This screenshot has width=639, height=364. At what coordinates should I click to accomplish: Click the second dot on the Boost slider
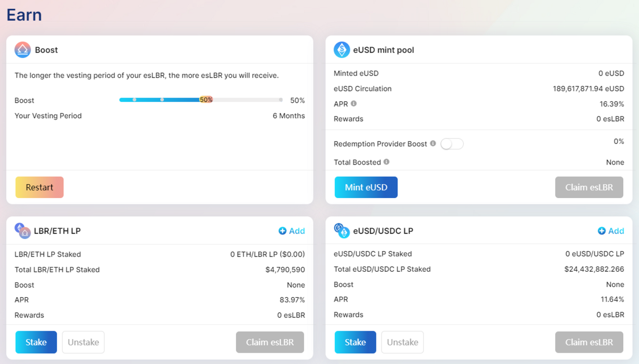[x=162, y=100]
